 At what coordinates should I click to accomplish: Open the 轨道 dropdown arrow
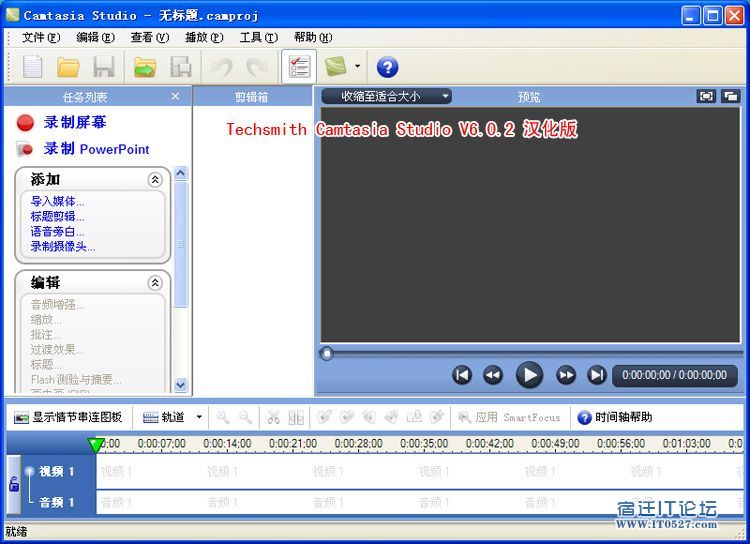tap(199, 417)
